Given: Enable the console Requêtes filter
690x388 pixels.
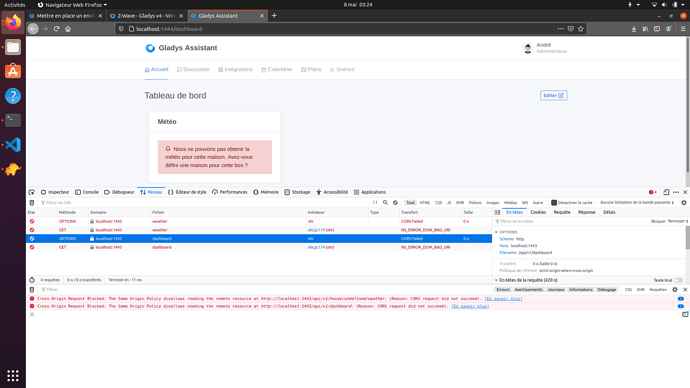Looking at the screenshot, I should (658, 290).
